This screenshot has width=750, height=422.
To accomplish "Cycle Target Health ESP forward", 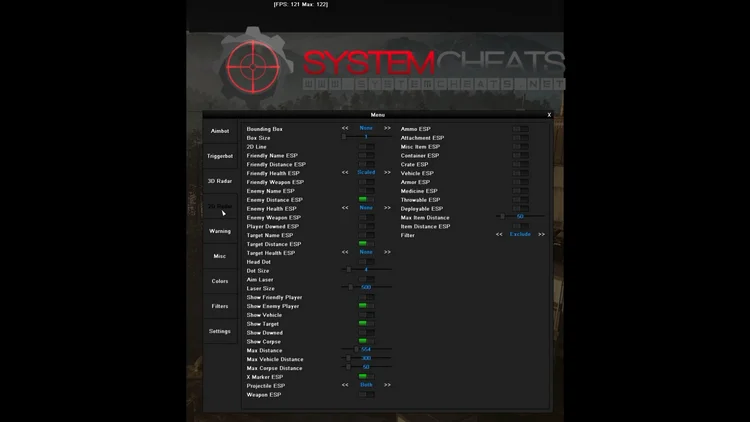I will point(387,252).
